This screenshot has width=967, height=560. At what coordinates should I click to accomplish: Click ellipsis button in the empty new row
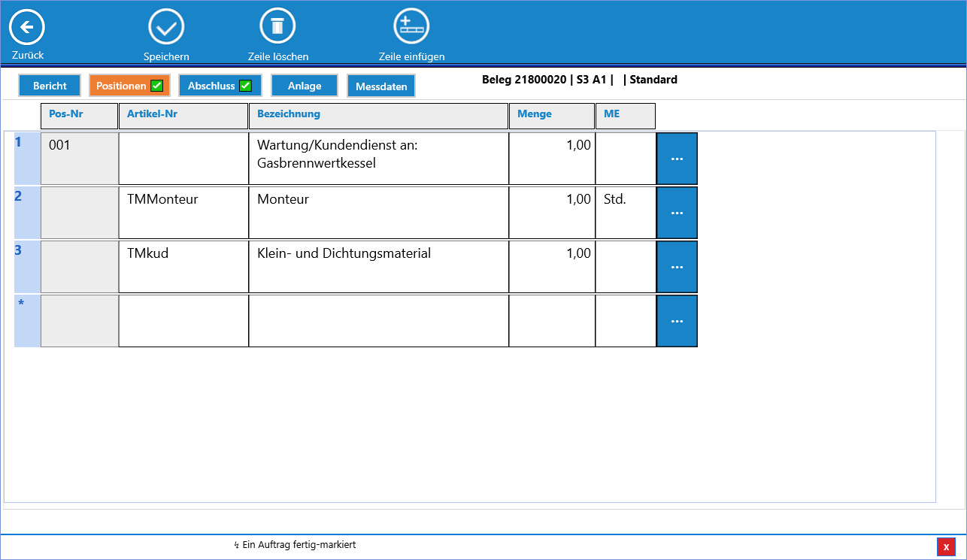[677, 321]
